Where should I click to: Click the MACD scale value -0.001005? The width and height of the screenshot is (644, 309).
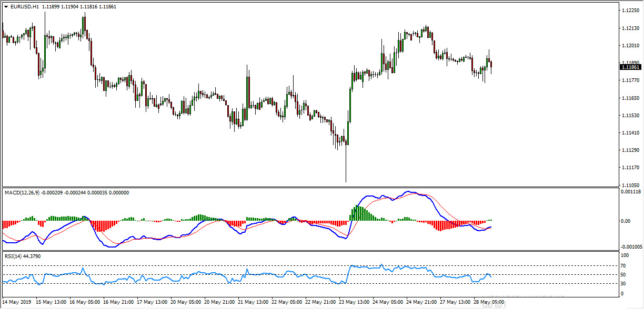(631, 246)
